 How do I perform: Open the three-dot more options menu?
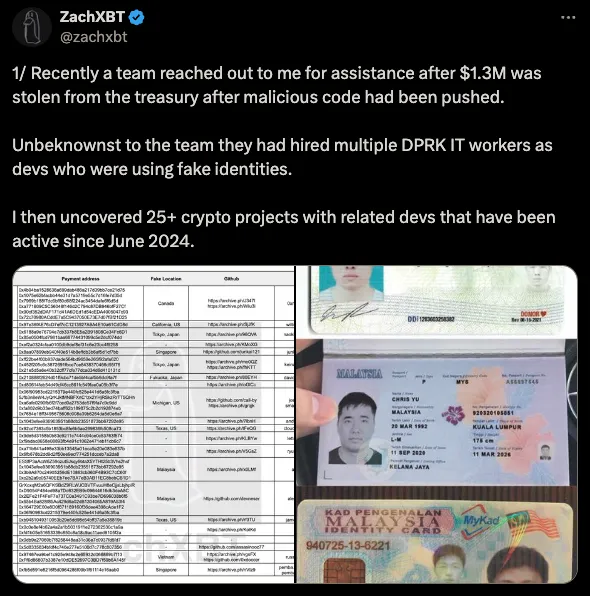[568, 17]
